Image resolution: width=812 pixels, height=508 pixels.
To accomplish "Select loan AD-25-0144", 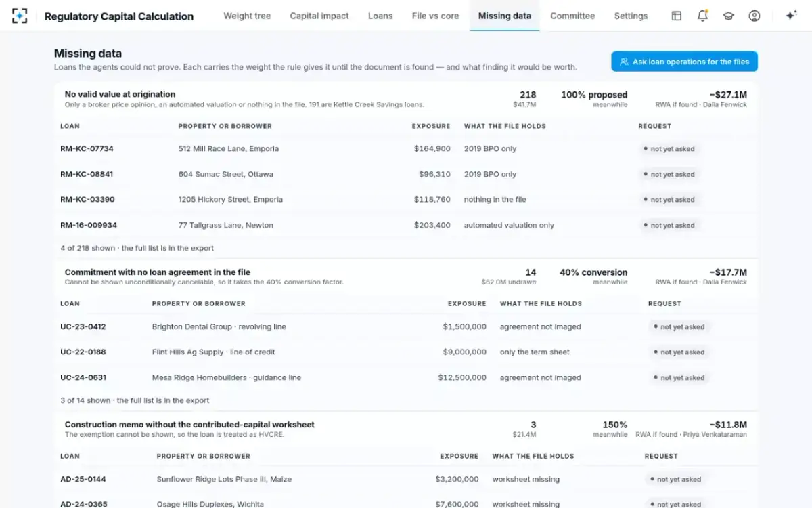I will 83,480.
